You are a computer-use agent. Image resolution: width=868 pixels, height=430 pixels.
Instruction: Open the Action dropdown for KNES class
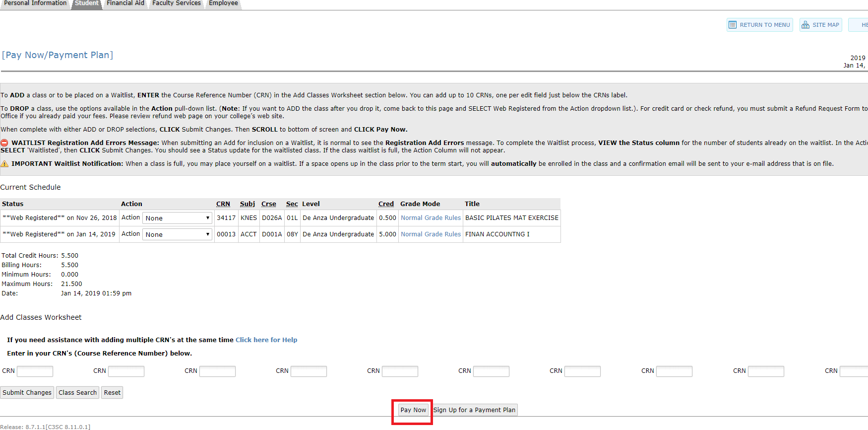pos(177,218)
